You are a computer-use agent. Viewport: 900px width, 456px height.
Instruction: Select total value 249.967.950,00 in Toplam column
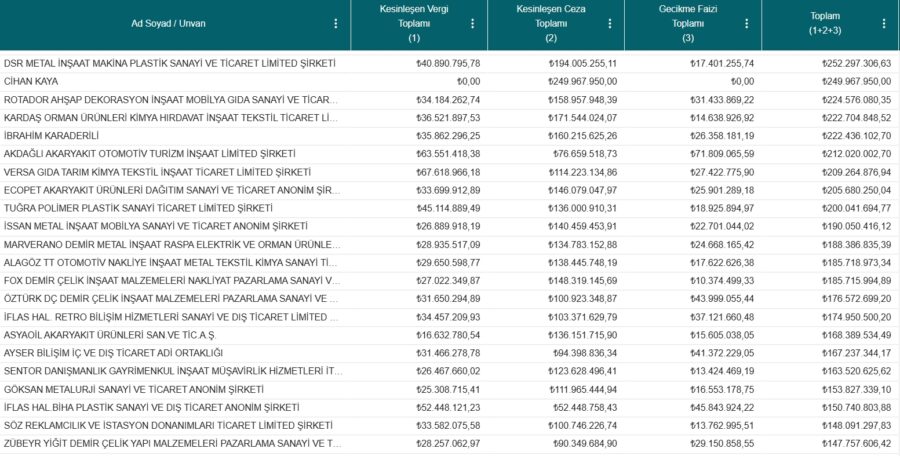[856, 82]
